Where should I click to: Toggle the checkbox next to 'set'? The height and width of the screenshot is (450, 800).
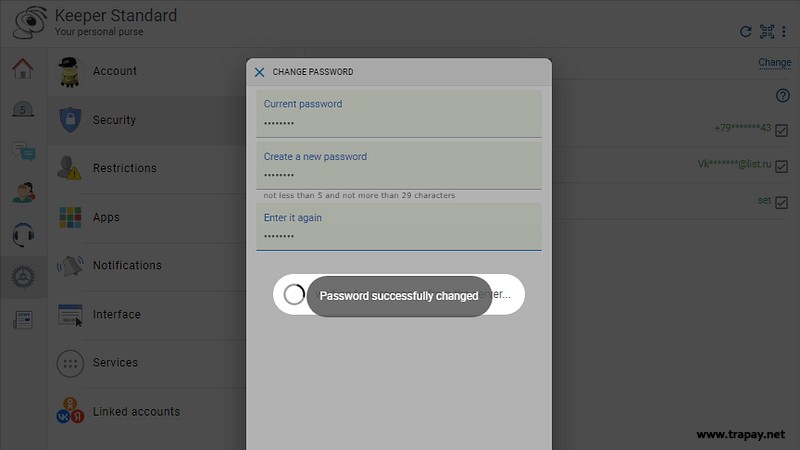[782, 202]
